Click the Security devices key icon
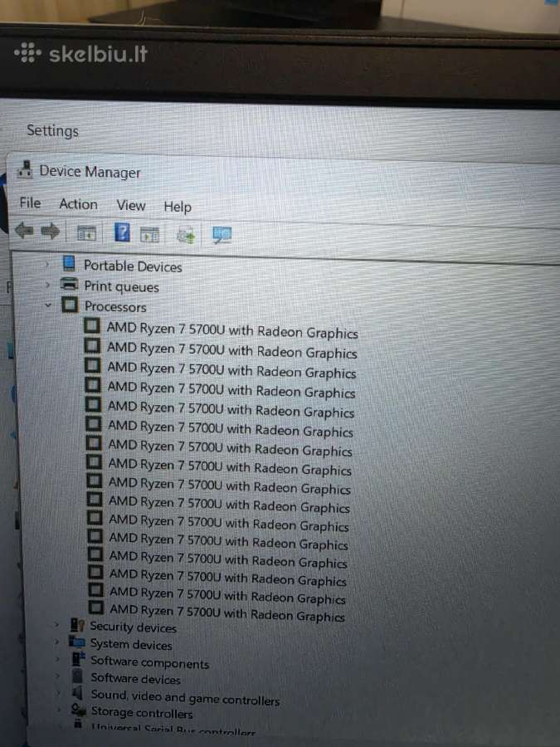The image size is (560, 747). pos(78,624)
